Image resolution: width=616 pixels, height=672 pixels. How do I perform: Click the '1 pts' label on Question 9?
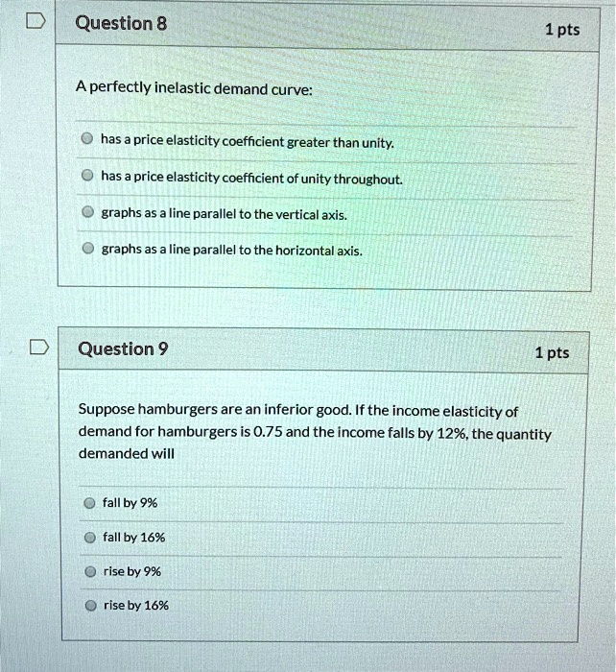tap(552, 352)
